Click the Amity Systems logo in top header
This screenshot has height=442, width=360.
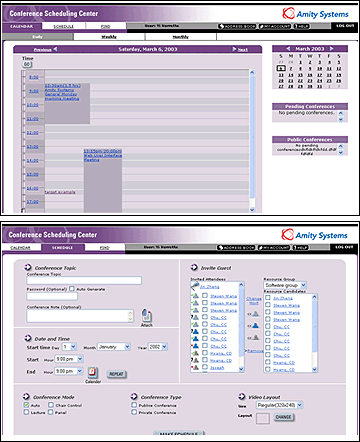point(315,14)
